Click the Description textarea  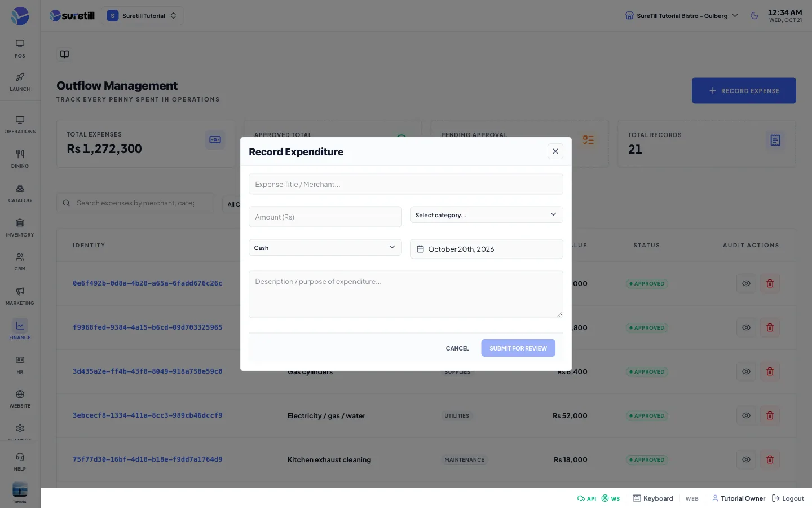[x=406, y=294]
